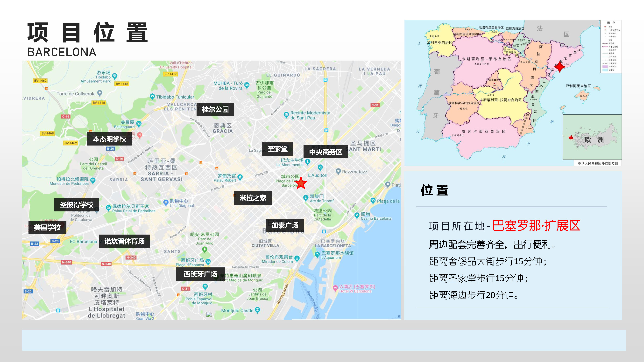Viewport: 644px width, 362px height.
Task: Click the 恩典区 GRÀCIA district label
Action: (223, 128)
